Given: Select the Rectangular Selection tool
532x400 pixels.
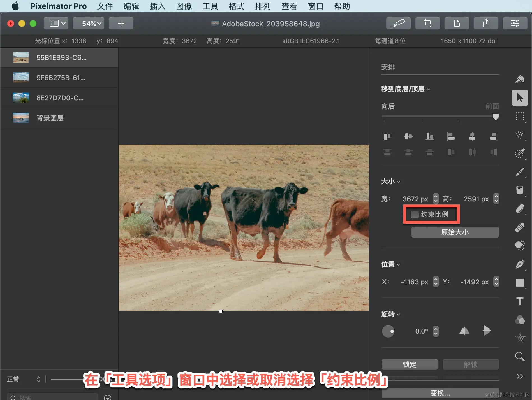Looking at the screenshot, I should [x=520, y=116].
